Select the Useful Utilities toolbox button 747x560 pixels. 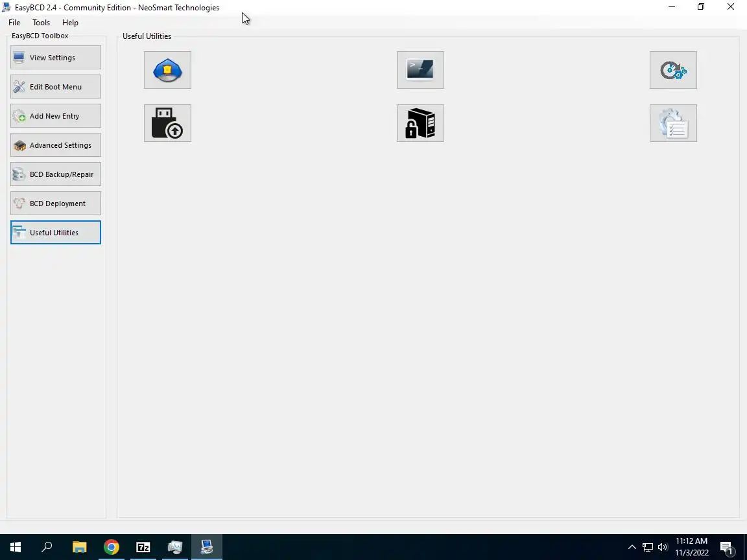tap(56, 233)
